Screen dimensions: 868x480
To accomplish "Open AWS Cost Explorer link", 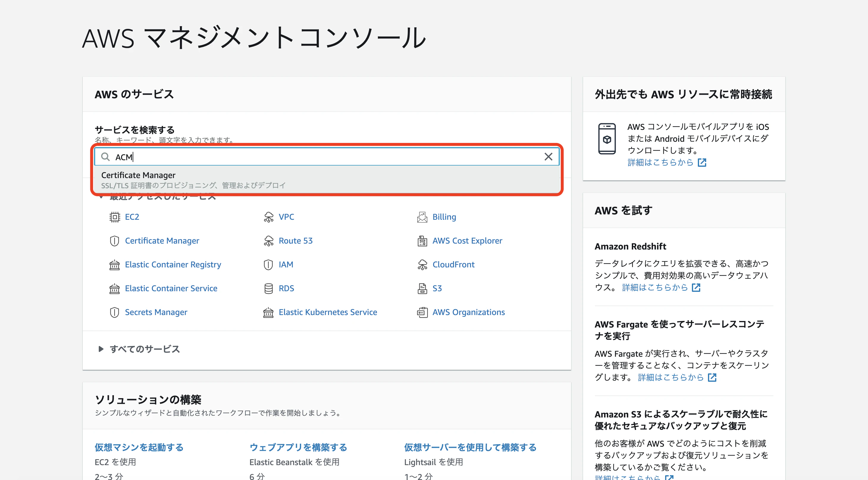I will [x=467, y=241].
